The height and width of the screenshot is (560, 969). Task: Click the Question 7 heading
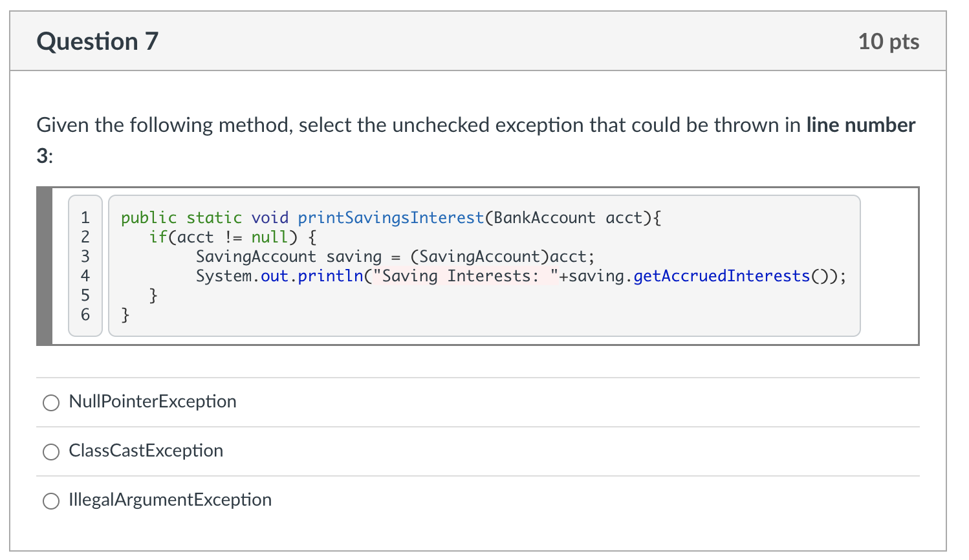tap(98, 41)
